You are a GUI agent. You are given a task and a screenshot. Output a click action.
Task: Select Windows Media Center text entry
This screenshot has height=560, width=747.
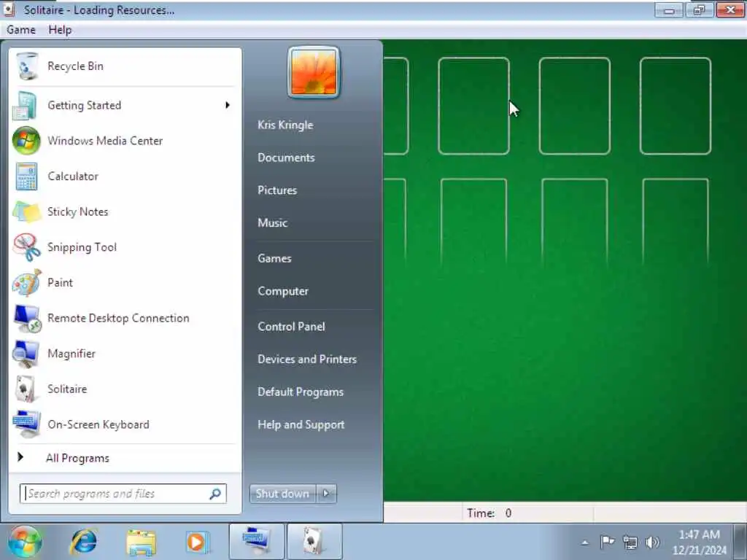pyautogui.click(x=105, y=141)
